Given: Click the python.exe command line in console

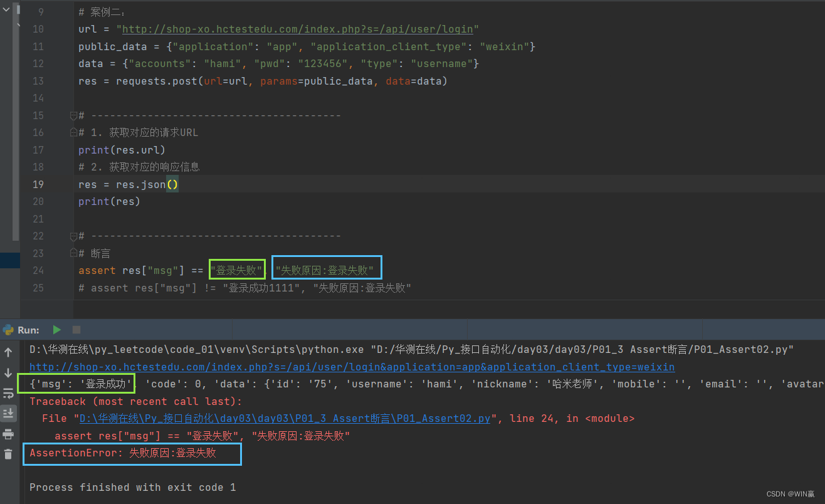Looking at the screenshot, I should [x=412, y=349].
